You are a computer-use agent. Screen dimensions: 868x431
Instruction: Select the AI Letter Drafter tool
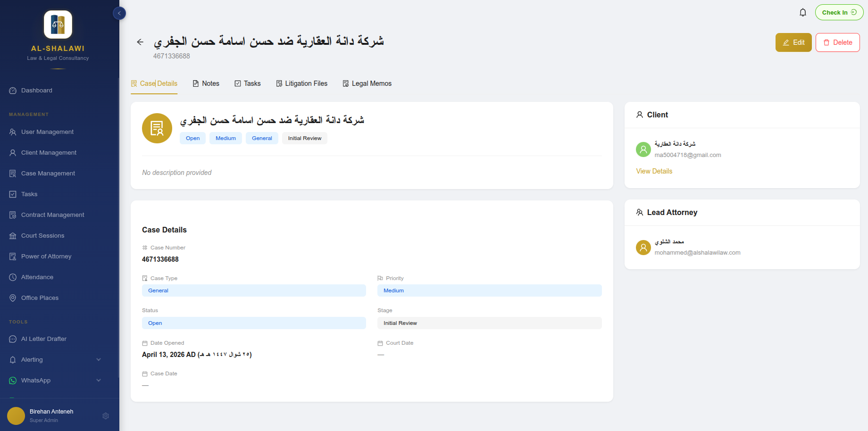tap(43, 339)
